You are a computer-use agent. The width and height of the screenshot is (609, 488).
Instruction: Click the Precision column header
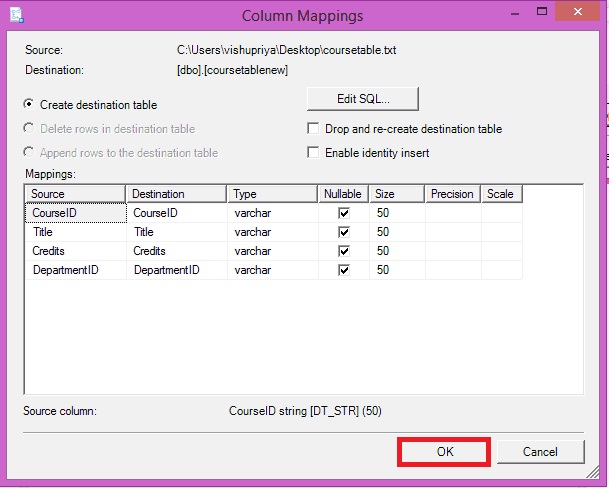pos(453,194)
